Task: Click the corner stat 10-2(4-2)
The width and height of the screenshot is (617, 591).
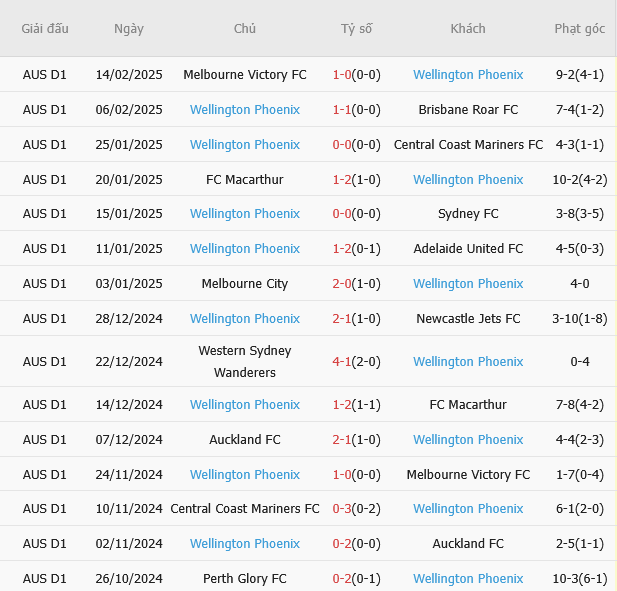Action: pos(580,180)
